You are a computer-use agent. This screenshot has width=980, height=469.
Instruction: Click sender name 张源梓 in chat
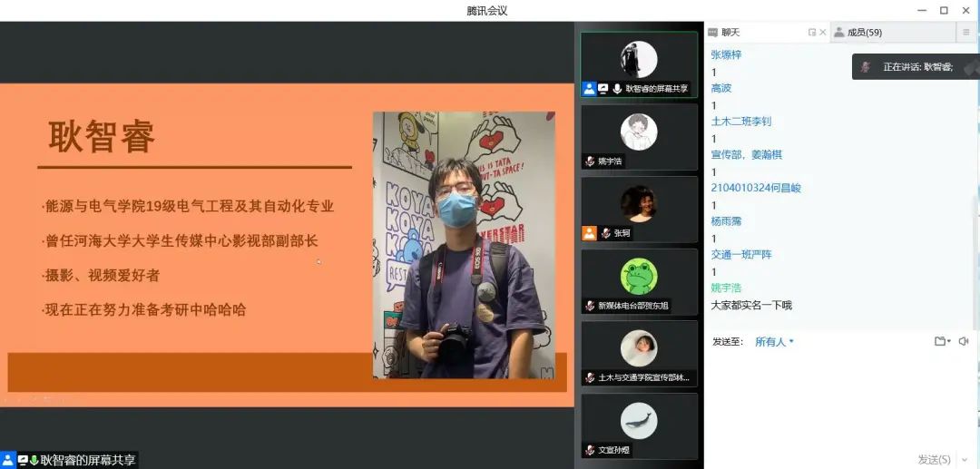pyautogui.click(x=726, y=54)
